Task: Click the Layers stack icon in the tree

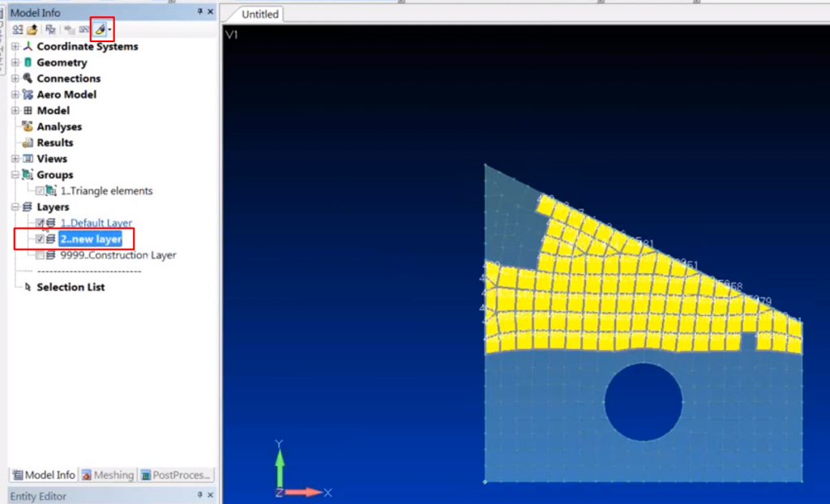Action: point(28,207)
